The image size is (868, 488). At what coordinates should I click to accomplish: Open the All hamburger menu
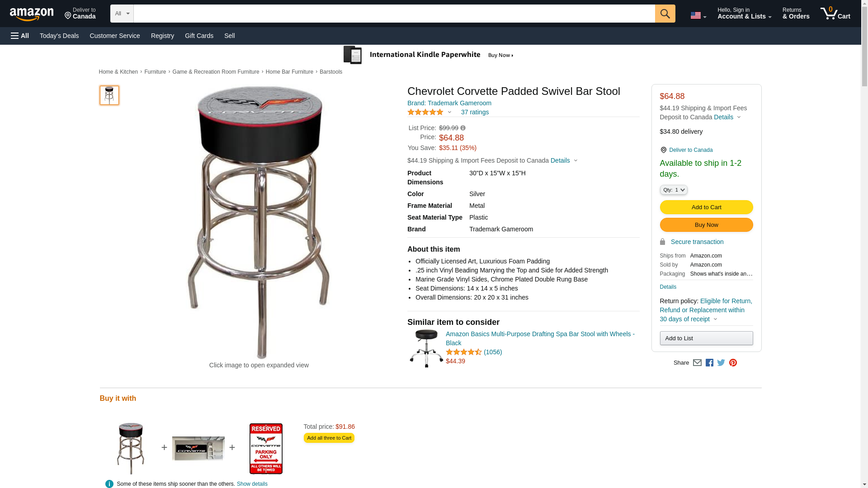point(20,36)
